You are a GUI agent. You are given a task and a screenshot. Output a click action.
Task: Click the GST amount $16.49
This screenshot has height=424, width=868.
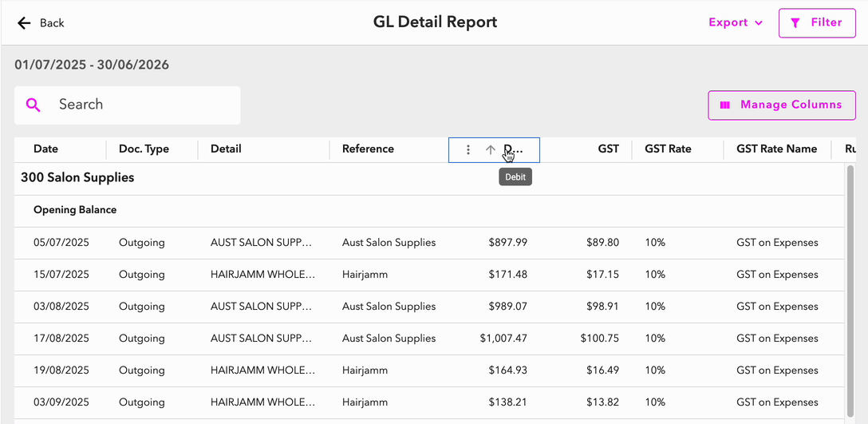(602, 371)
